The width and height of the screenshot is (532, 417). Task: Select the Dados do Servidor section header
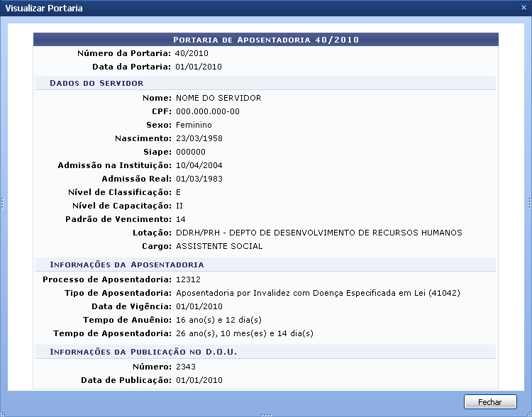(96, 83)
